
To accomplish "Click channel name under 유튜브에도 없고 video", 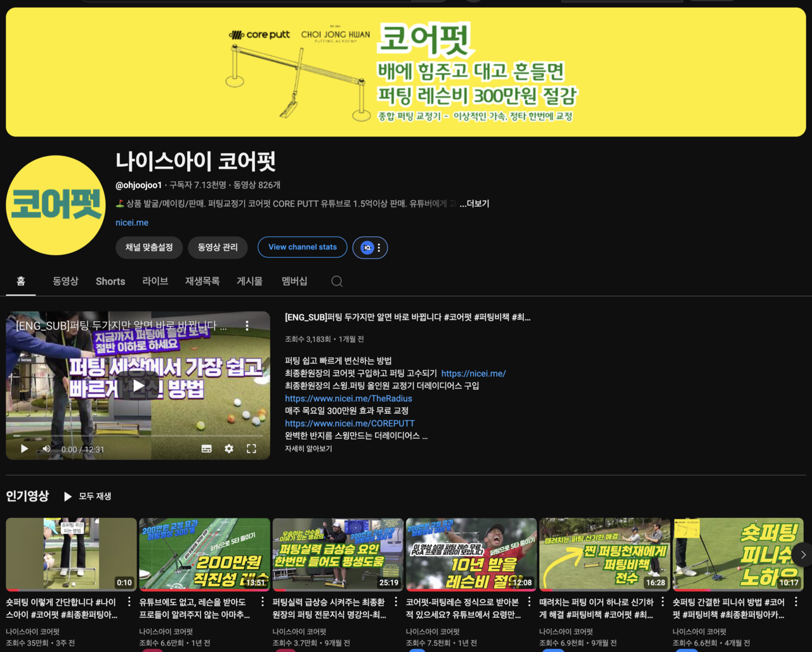I will (166, 632).
